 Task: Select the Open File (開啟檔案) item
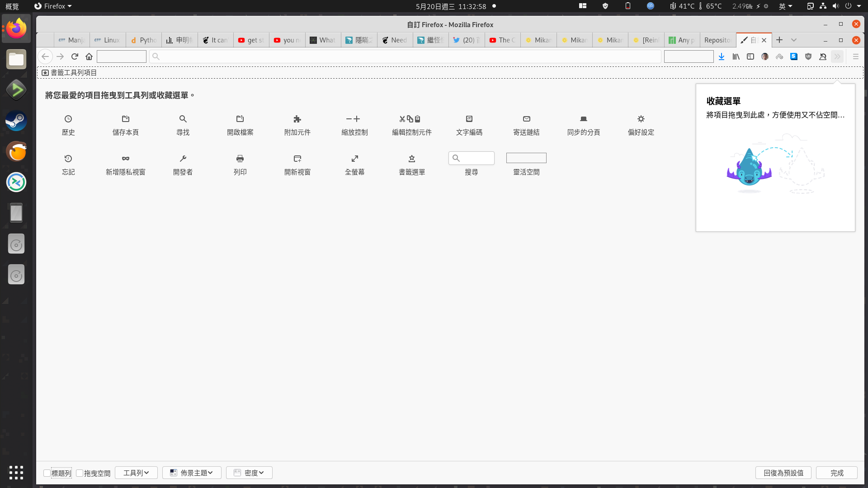[240, 125]
